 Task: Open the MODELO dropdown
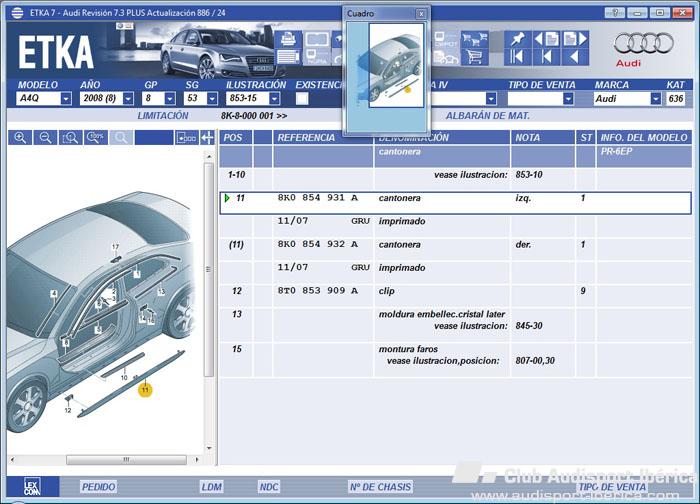(x=66, y=98)
